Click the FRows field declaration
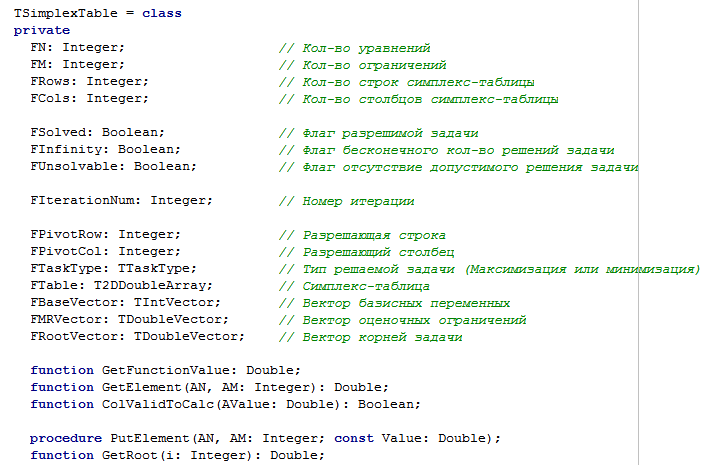The height and width of the screenshot is (465, 719). [x=89, y=81]
